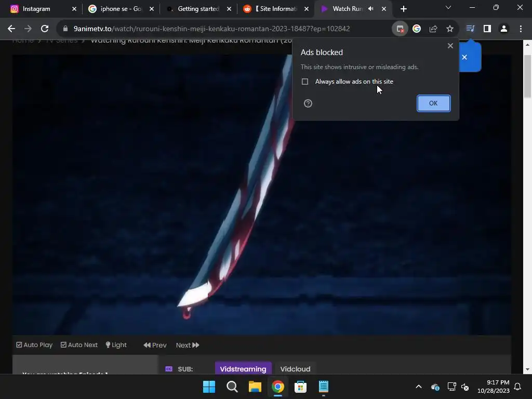Show hidden system tray icons
The image size is (532, 399).
tap(419, 387)
